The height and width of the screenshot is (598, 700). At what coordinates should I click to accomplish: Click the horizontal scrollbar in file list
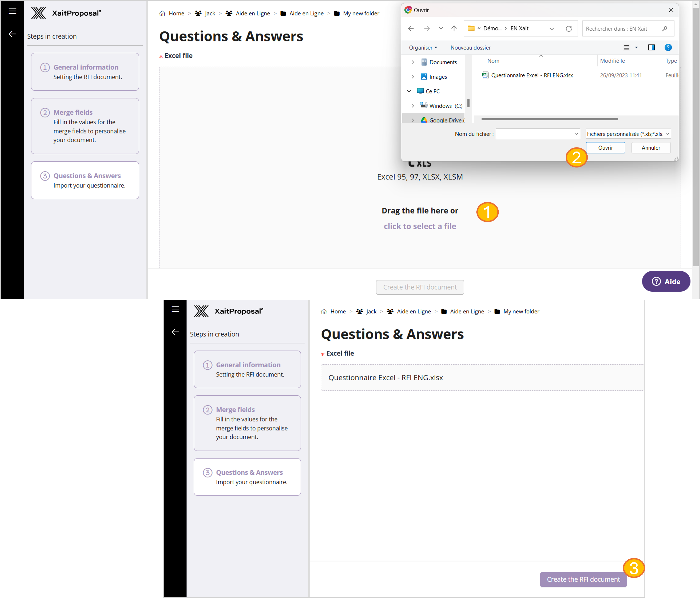click(x=549, y=119)
